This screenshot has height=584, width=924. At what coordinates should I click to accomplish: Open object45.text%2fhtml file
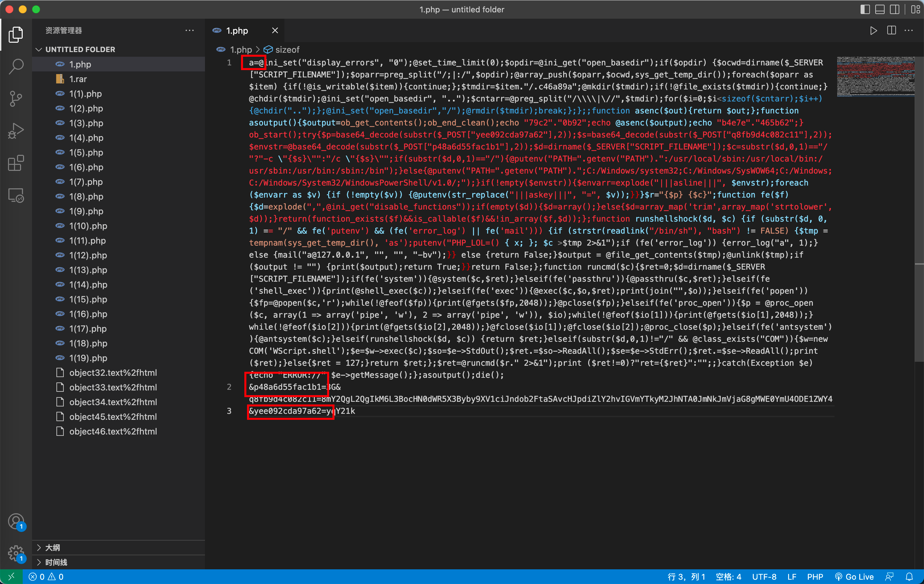pos(118,417)
